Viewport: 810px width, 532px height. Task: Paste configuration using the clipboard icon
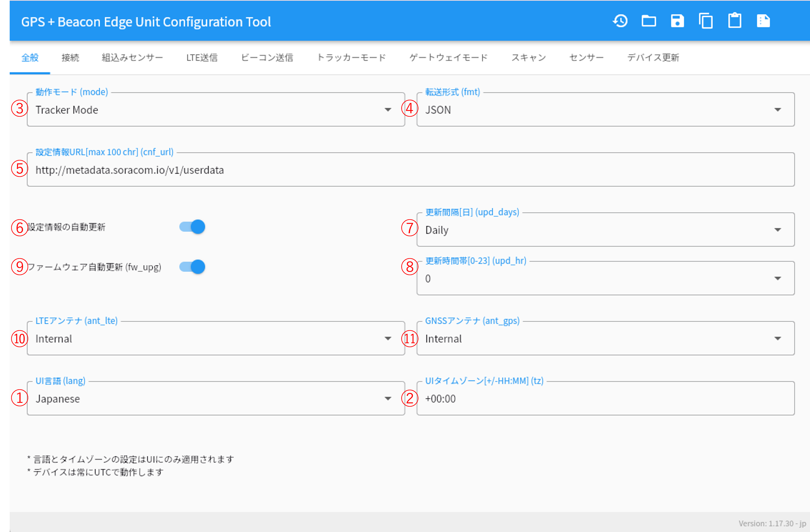pos(734,21)
